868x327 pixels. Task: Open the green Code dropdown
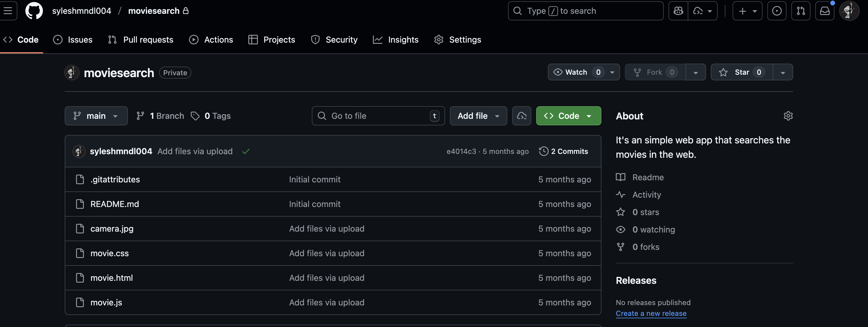point(568,116)
